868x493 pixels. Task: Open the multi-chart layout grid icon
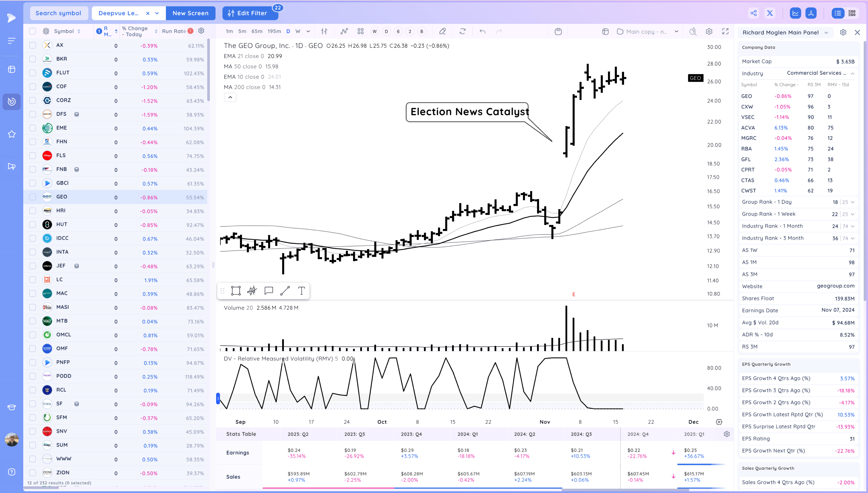(x=361, y=31)
